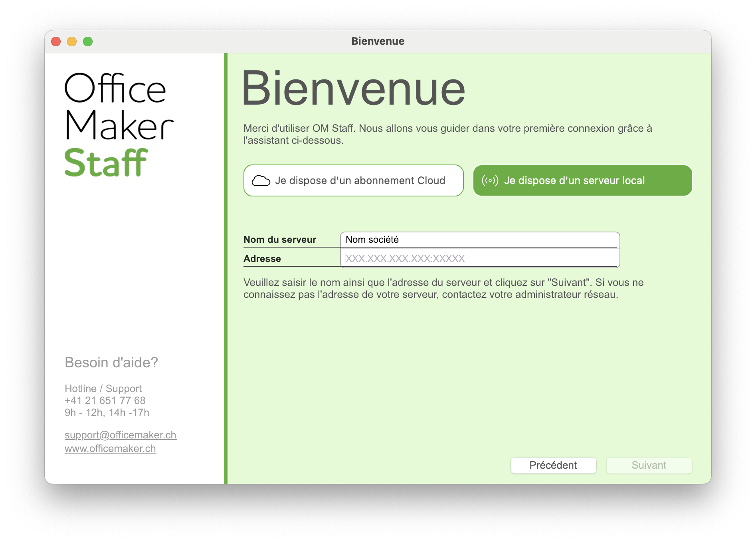
Task: Click into the Adresse input field
Action: point(479,258)
